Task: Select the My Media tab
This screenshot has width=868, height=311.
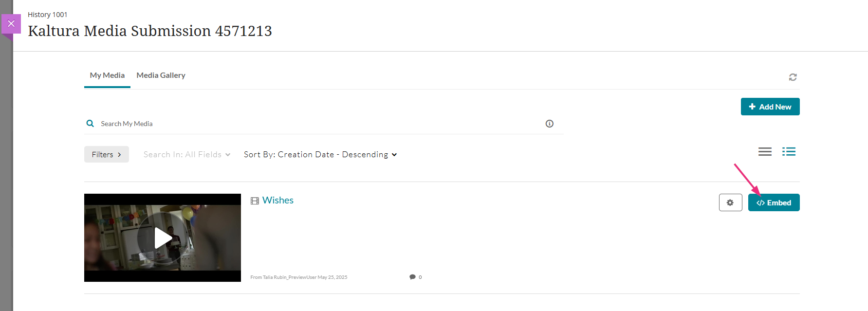Action: (107, 75)
